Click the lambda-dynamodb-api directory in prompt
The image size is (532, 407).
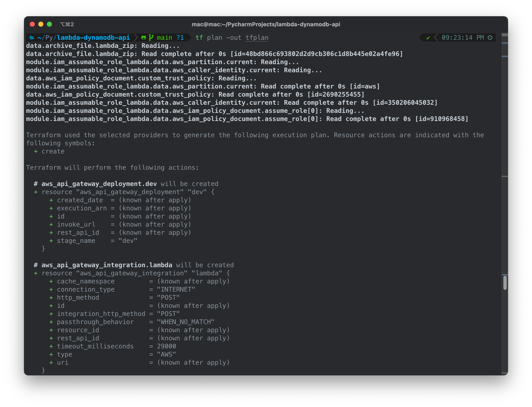[94, 38]
